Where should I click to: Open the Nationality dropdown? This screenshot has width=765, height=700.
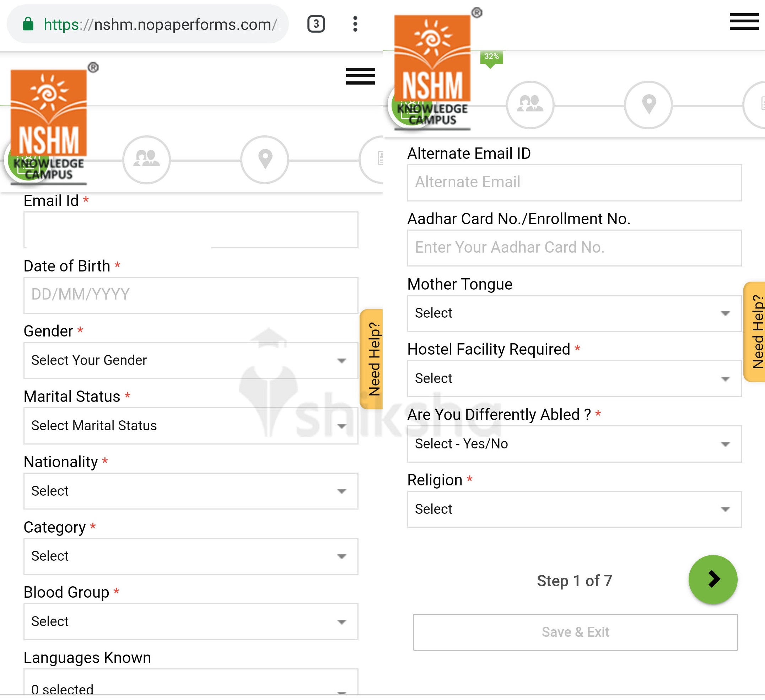(190, 491)
